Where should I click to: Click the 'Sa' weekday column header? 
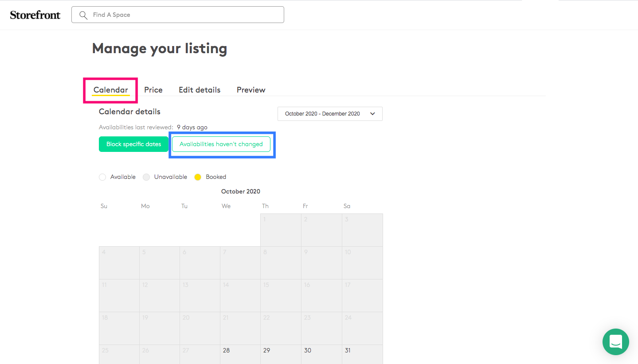click(x=347, y=206)
